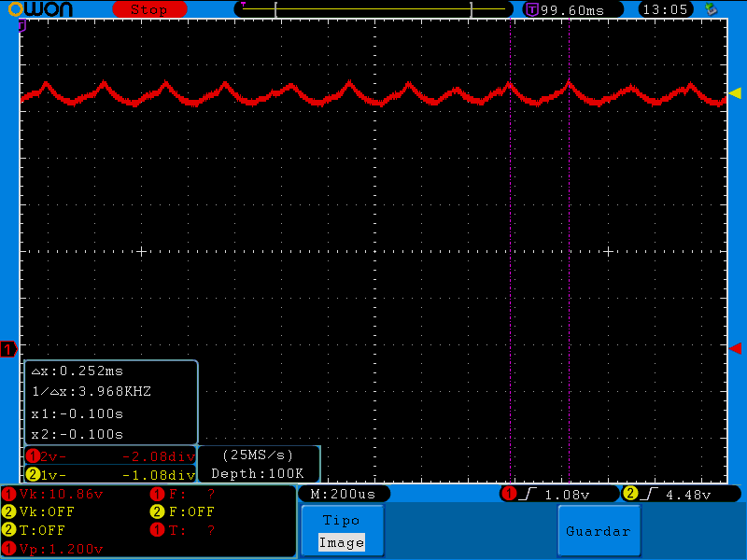Image resolution: width=747 pixels, height=560 pixels.
Task: Click the rising edge symbol beside 4.48v
Action: click(649, 494)
